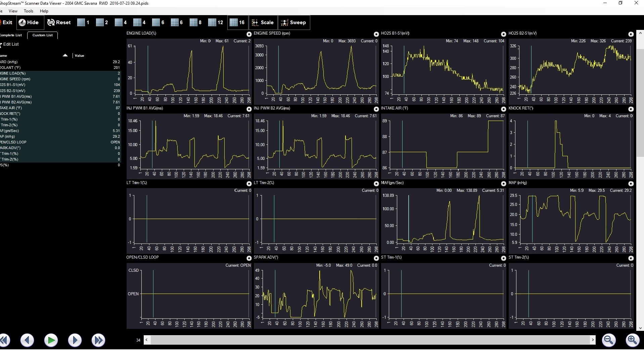The width and height of the screenshot is (644, 350).
Task: Select the 4 graph two-by-two grid layout
Action: (x=140, y=23)
